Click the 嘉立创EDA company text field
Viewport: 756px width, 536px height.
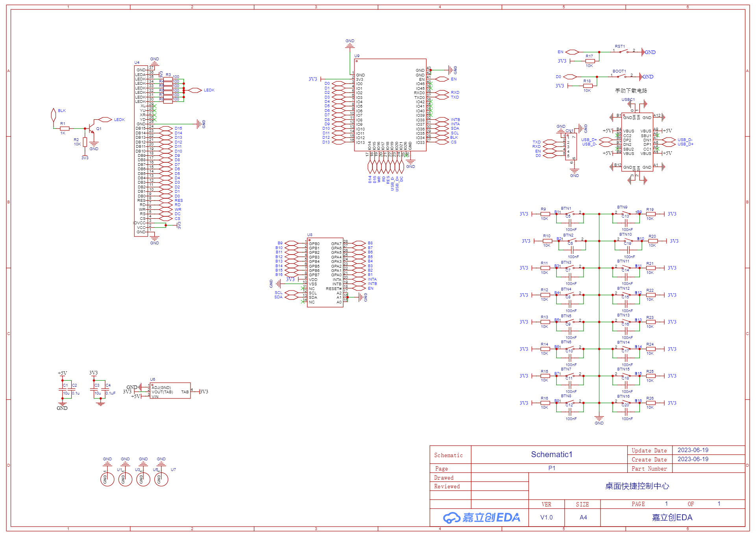pyautogui.click(x=672, y=517)
